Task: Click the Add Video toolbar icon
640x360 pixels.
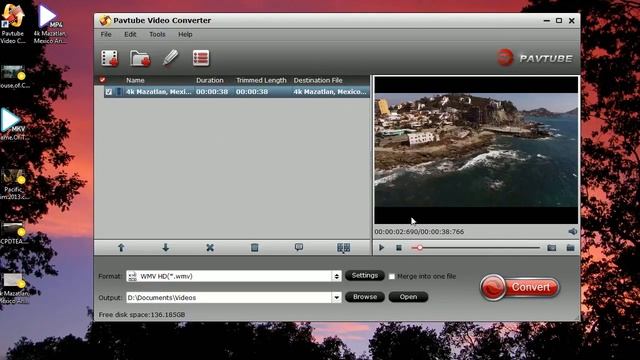Action: pos(109,58)
